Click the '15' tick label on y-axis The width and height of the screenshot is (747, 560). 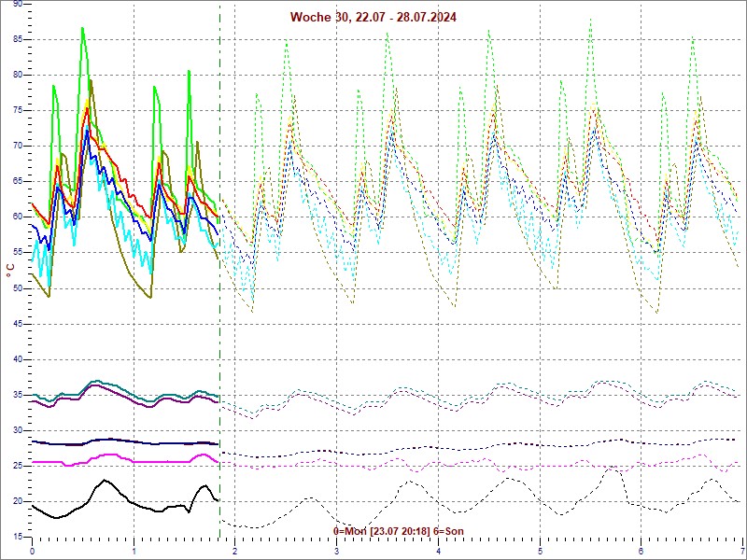pos(18,537)
